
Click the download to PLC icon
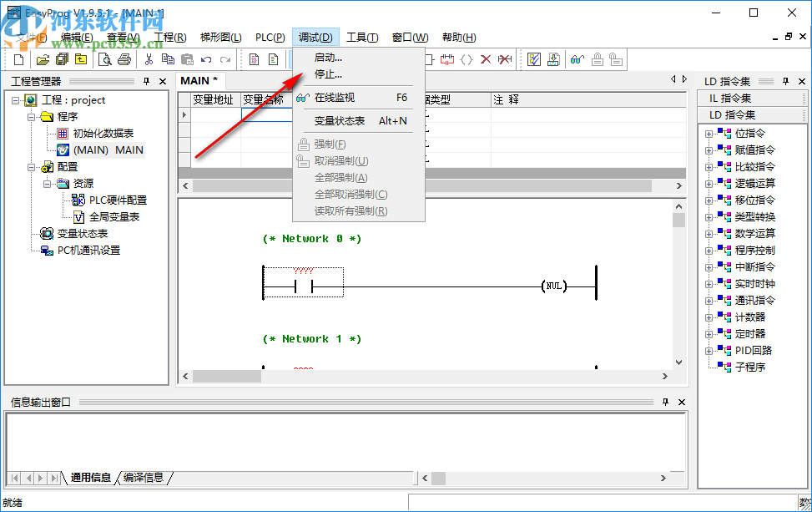pos(553,59)
